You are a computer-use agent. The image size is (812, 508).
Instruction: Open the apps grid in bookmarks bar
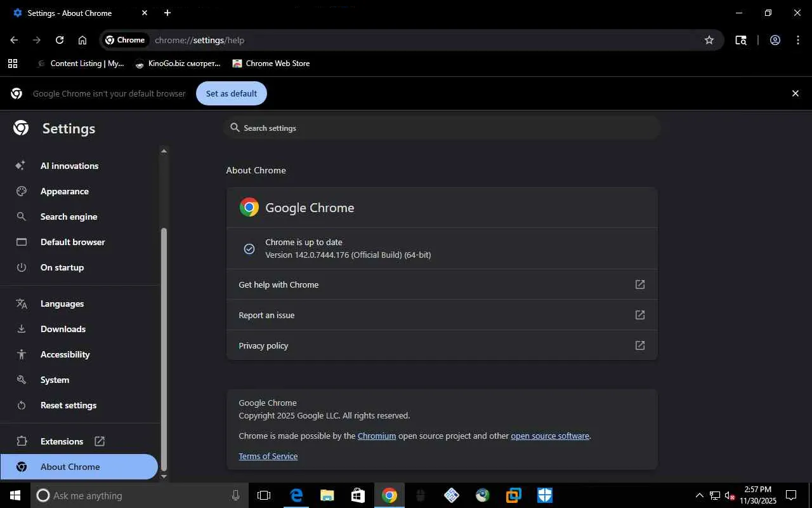(x=13, y=63)
